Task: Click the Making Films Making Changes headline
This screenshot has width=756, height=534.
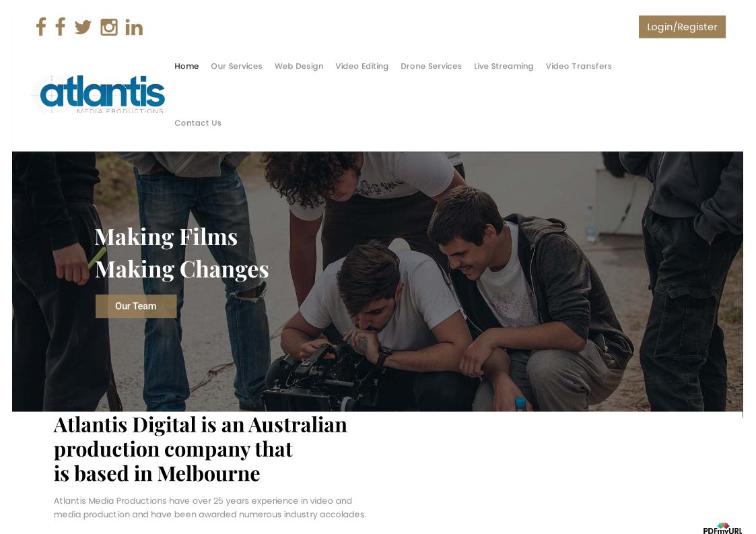Action: [181, 253]
